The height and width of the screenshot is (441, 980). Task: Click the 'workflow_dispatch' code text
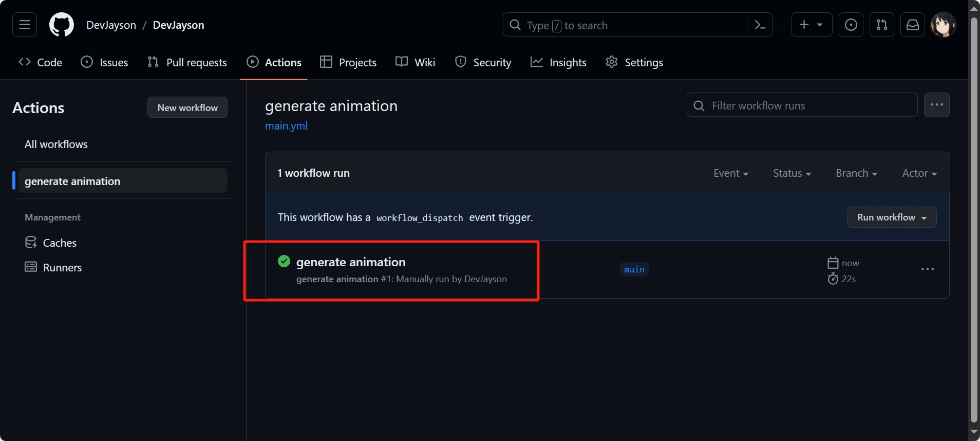click(420, 218)
